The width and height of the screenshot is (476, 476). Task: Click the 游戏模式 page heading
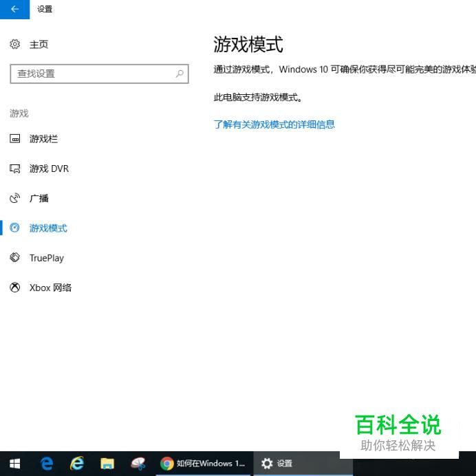[x=248, y=44]
